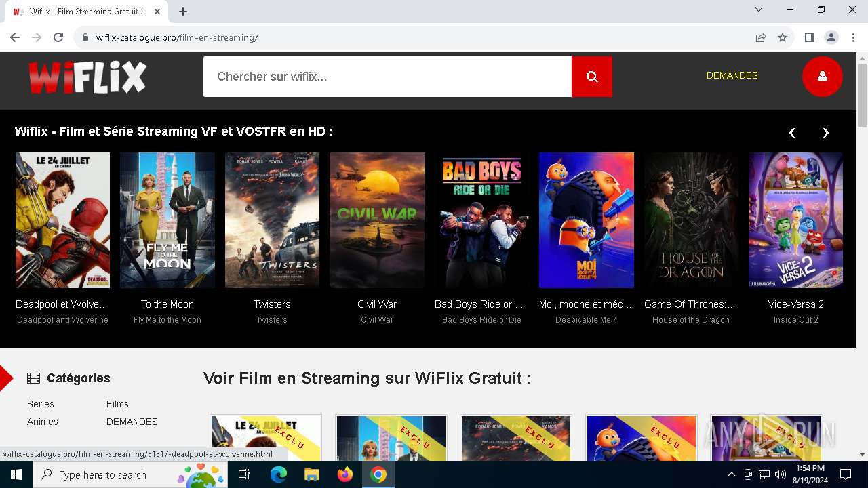The width and height of the screenshot is (868, 488).
Task: View site information lock icon
Action: pos(85,37)
